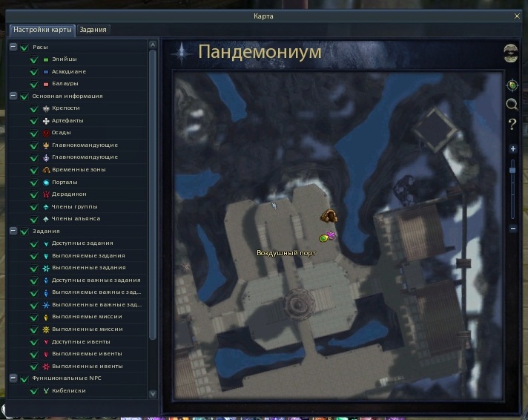Toggle the Крепости checkbox

click(34, 108)
